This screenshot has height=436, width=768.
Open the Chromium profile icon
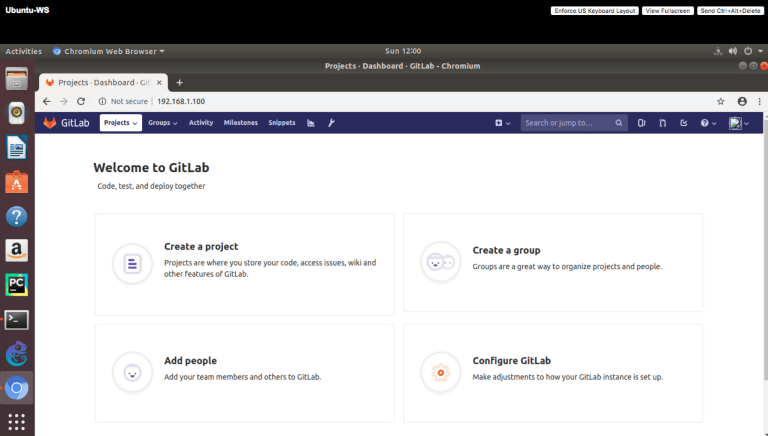742,101
